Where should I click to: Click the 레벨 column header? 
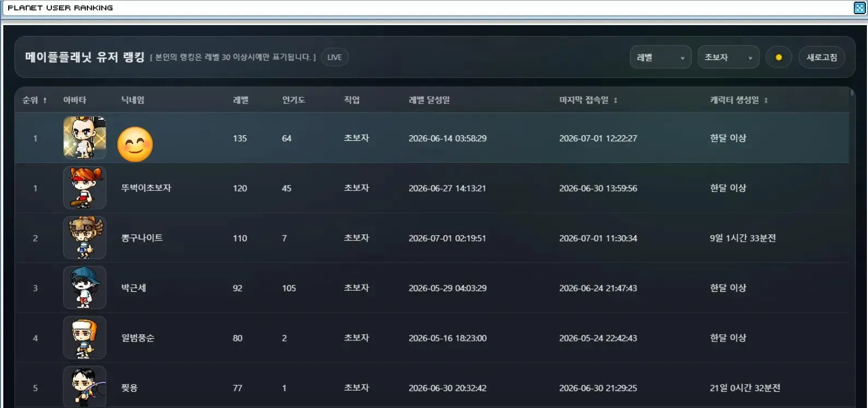[x=241, y=100]
